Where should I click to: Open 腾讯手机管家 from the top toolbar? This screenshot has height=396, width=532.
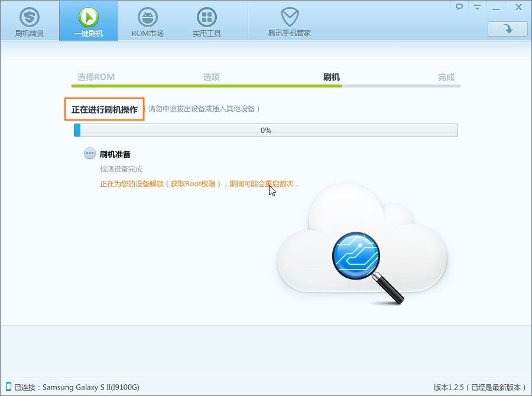click(290, 21)
